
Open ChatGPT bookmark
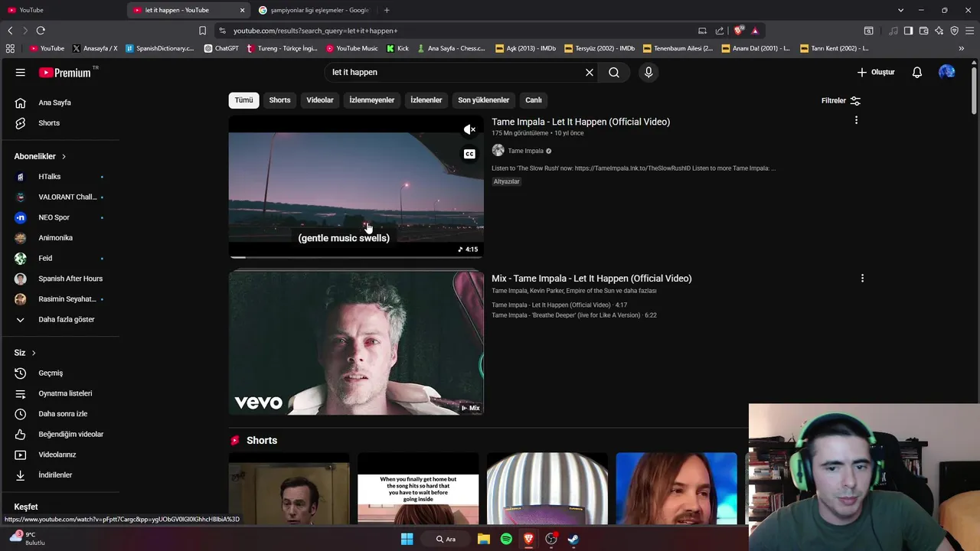tap(221, 48)
